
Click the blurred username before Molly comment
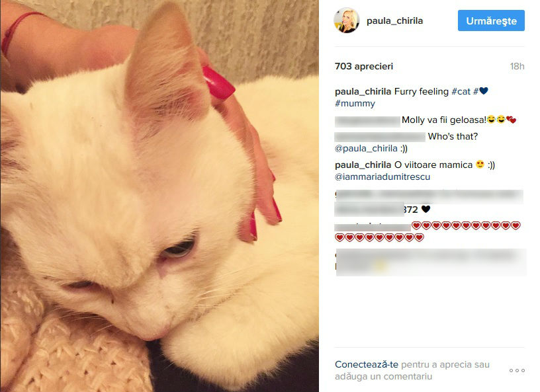click(x=367, y=121)
